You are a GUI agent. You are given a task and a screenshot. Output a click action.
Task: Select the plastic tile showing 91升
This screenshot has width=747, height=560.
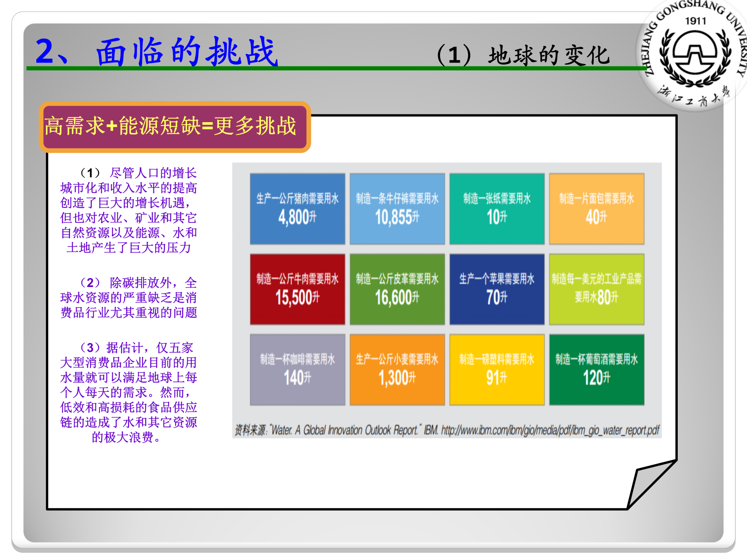point(497,369)
